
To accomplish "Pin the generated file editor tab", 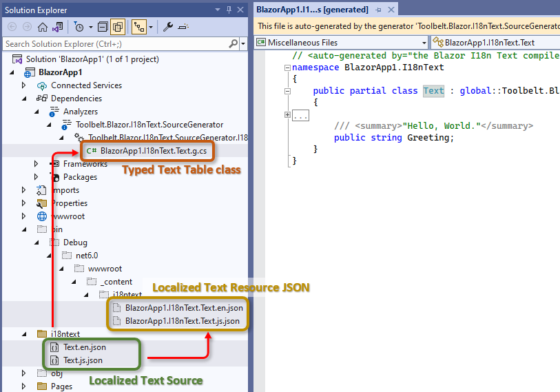I will pyautogui.click(x=378, y=10).
